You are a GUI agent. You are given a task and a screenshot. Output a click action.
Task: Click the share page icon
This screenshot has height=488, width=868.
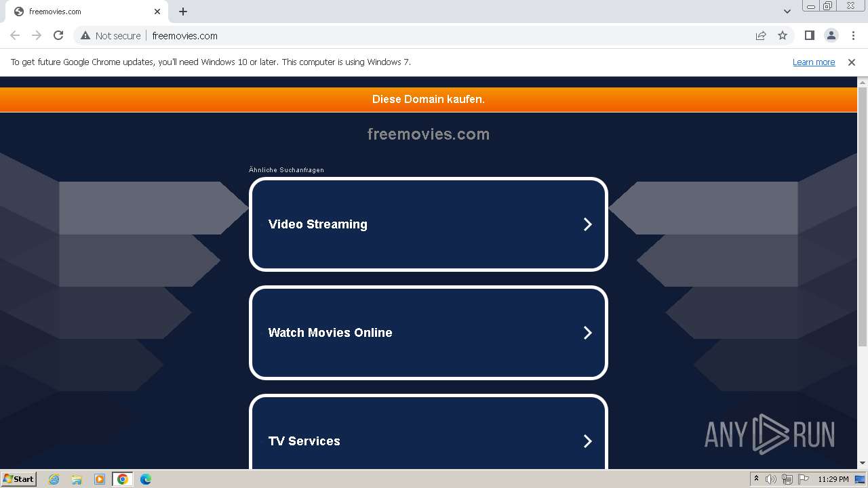point(761,35)
